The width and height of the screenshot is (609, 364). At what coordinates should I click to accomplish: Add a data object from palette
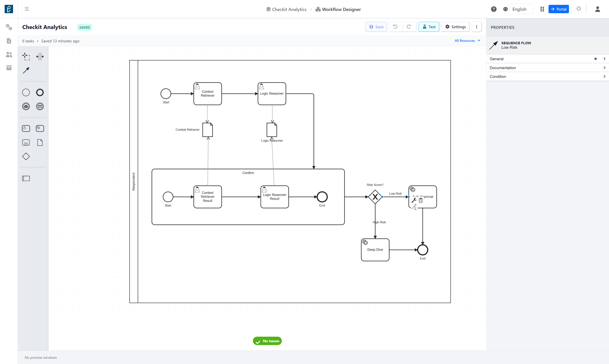pos(40,143)
